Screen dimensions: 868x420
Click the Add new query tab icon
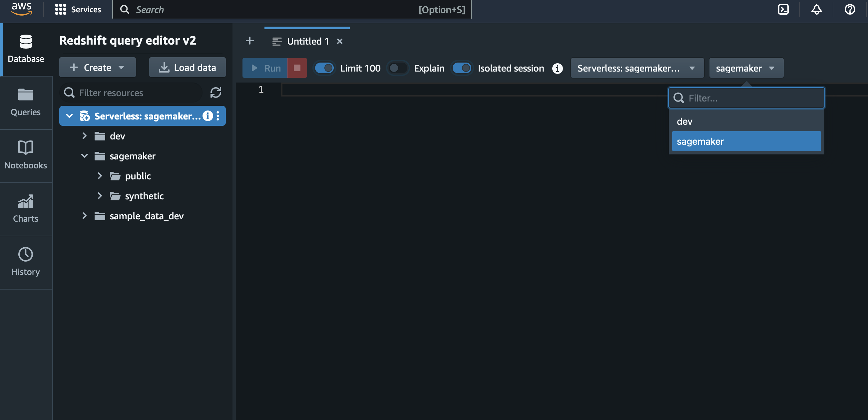click(250, 40)
